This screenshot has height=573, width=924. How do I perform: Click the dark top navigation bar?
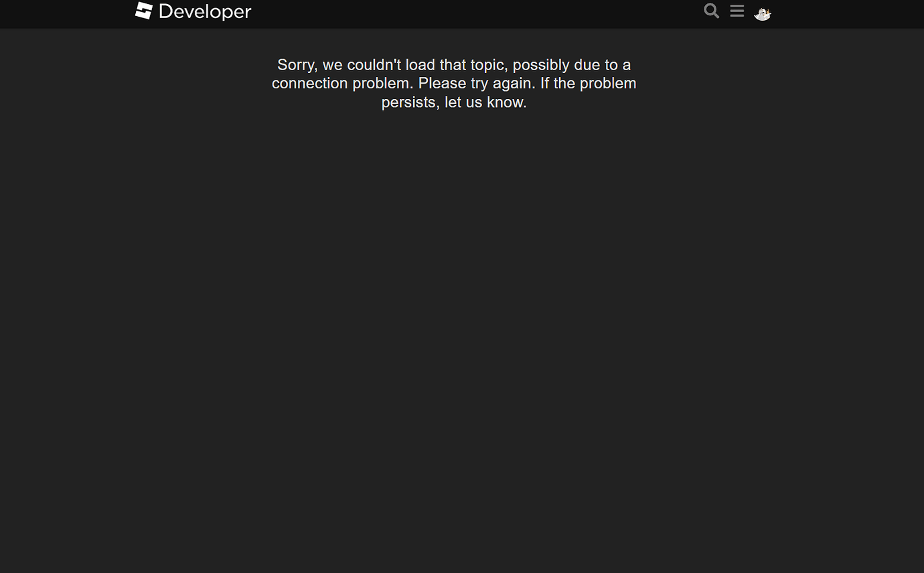click(x=462, y=13)
